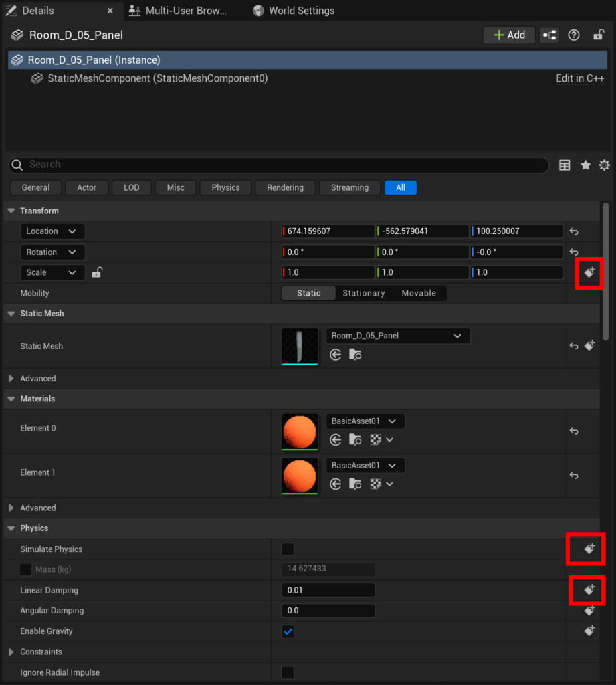
Task: Show the Streaming property filter
Action: pos(350,188)
